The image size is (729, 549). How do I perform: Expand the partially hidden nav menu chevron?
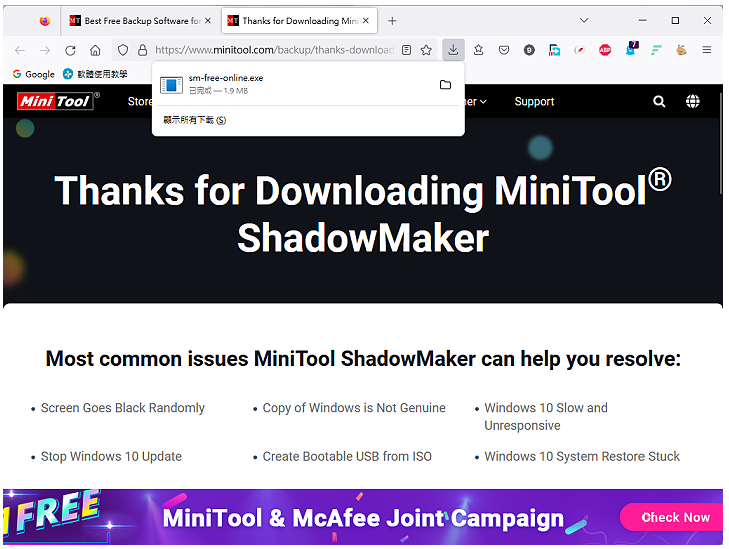click(x=483, y=102)
